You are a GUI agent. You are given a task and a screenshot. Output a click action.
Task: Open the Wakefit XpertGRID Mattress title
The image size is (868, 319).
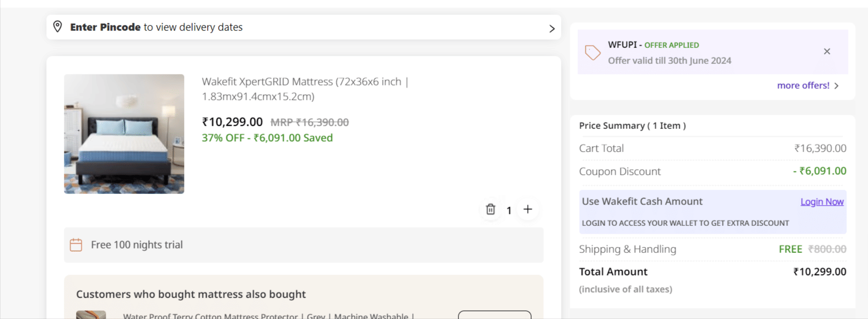pos(305,89)
